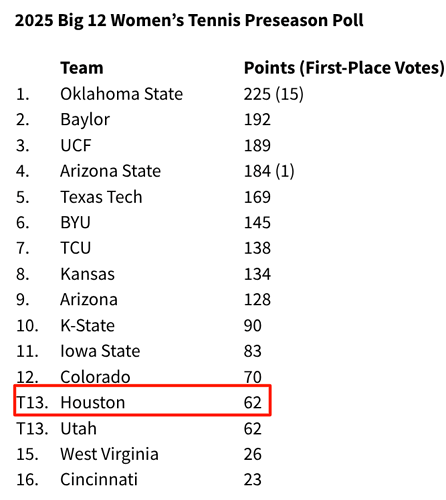This screenshot has width=446, height=500.
Task: Select the Team column header
Action: [82, 68]
